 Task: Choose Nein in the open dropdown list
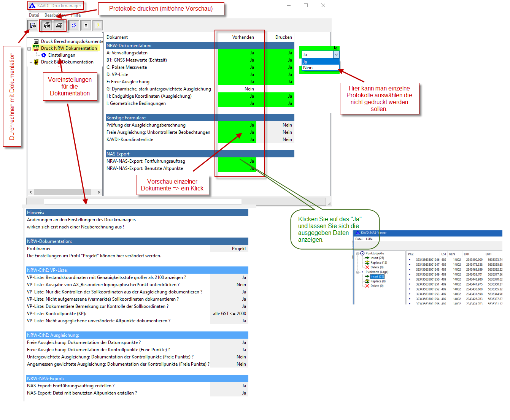[308, 68]
